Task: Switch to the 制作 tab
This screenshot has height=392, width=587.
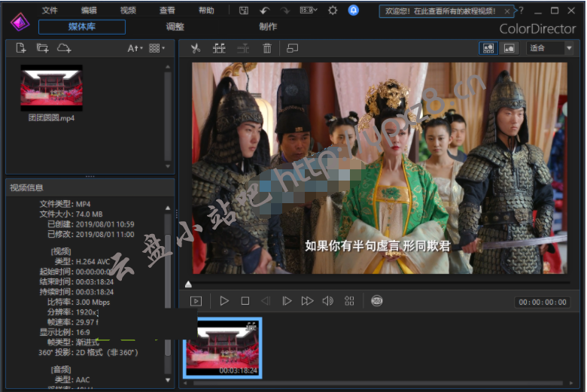Action: click(268, 26)
